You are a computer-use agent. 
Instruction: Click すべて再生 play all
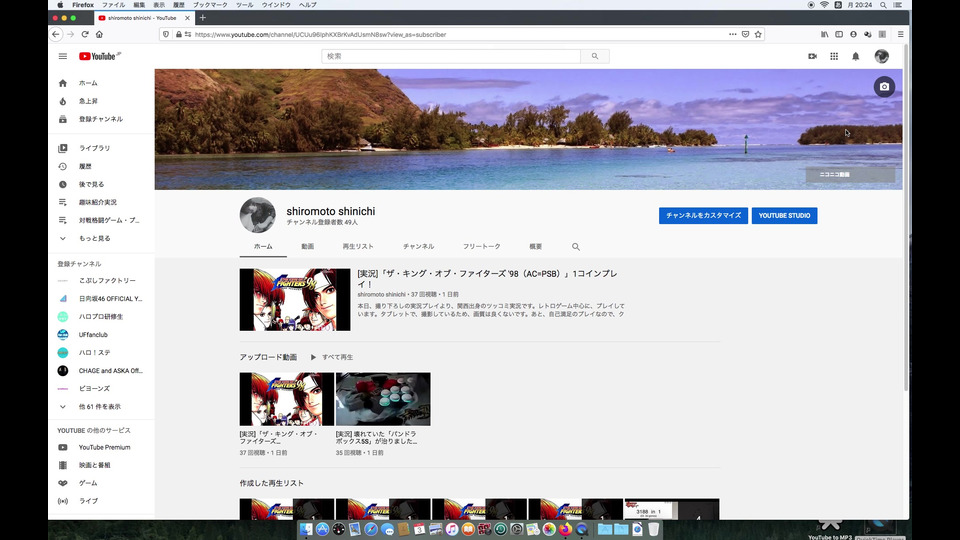point(332,358)
